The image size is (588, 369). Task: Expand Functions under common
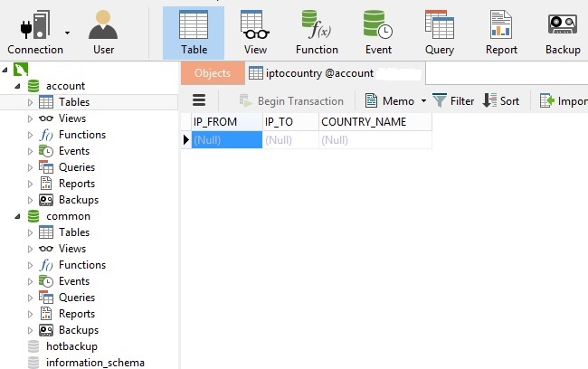[30, 266]
